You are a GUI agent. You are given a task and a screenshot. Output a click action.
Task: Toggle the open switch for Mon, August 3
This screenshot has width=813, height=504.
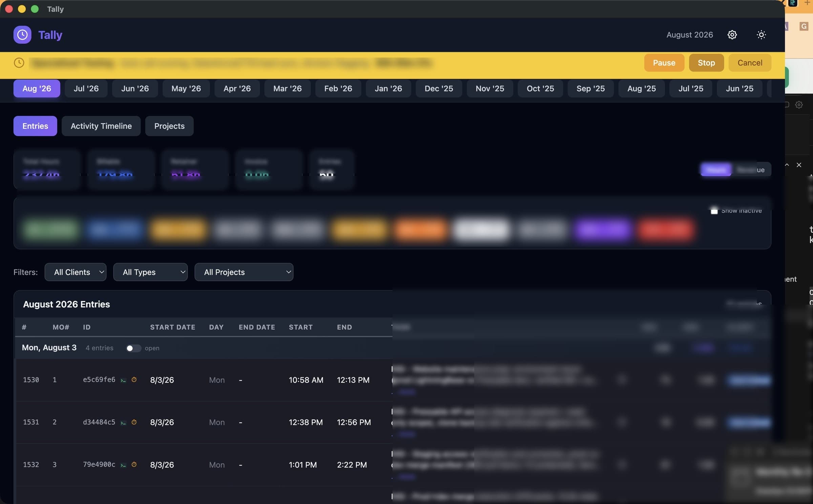pyautogui.click(x=133, y=348)
